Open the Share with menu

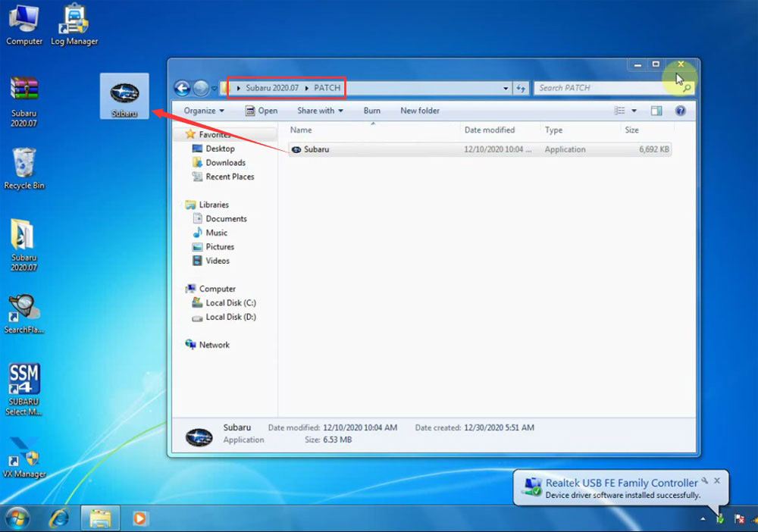(320, 111)
